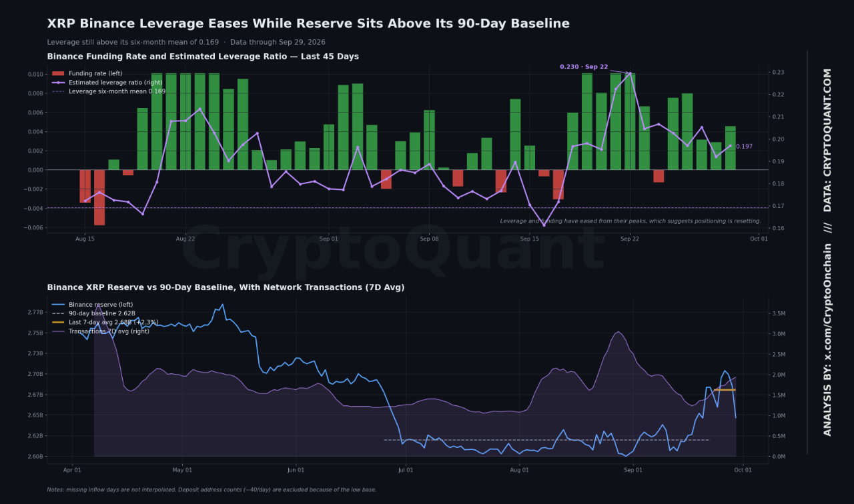The height and width of the screenshot is (504, 854).
Task: Click the 'Last 7-day avg 2.68B' legend entry
Action: [113, 322]
